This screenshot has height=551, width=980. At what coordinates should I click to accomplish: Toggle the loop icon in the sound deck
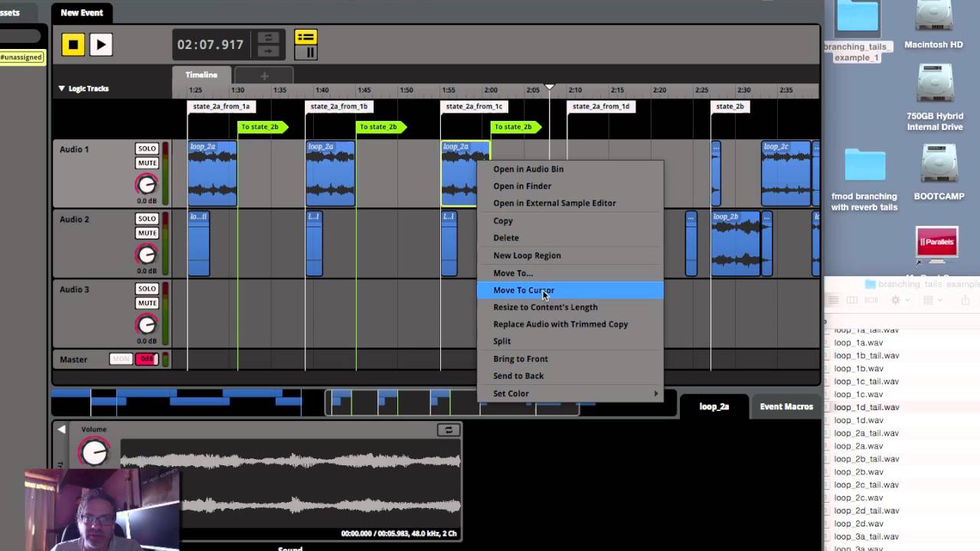(x=449, y=430)
